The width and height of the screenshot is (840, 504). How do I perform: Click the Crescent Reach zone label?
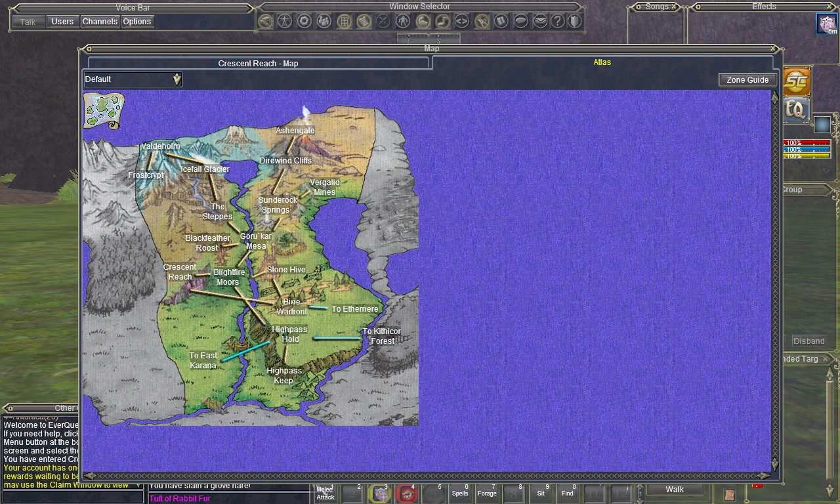[x=180, y=272]
